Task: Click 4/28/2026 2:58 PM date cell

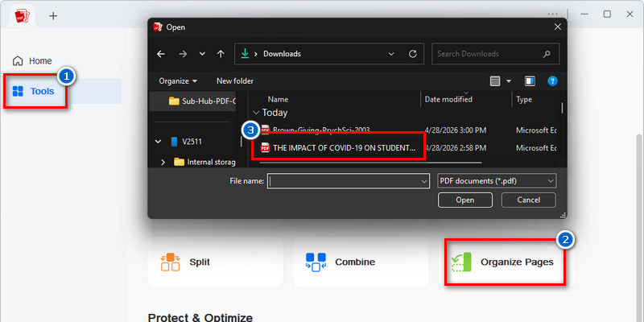Action: click(456, 147)
